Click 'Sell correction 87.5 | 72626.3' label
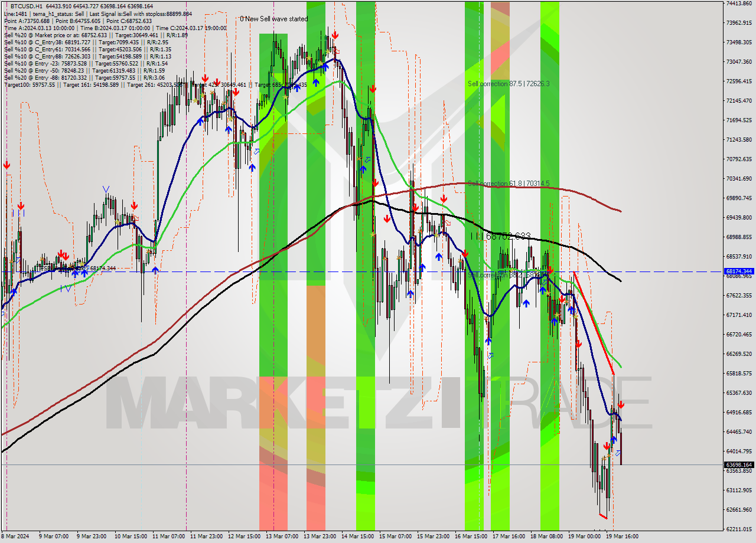 (x=509, y=84)
